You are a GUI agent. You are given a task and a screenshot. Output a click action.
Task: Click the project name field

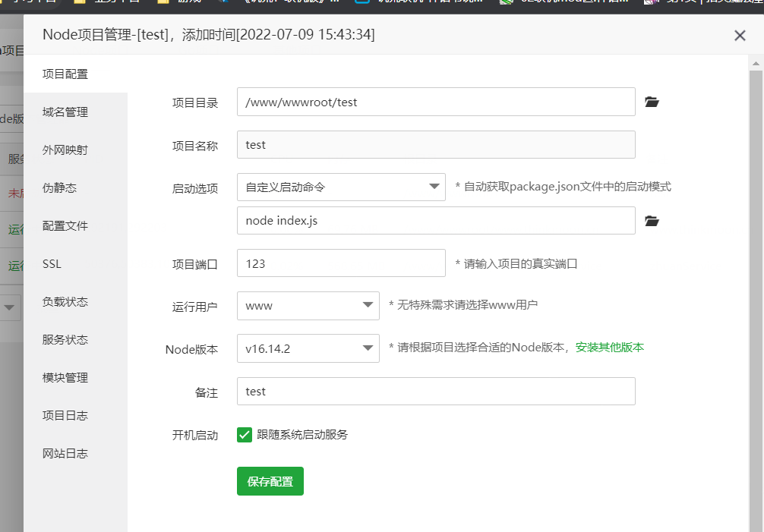click(436, 144)
